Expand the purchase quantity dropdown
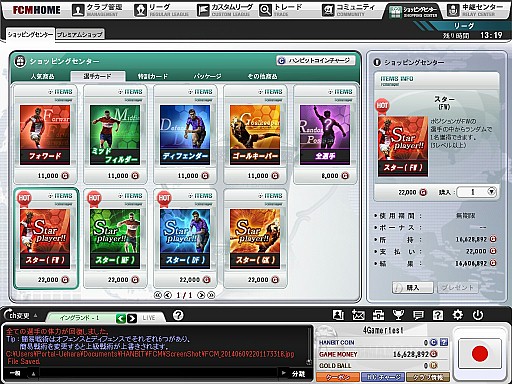This screenshot has height=384, width=512. point(492,192)
